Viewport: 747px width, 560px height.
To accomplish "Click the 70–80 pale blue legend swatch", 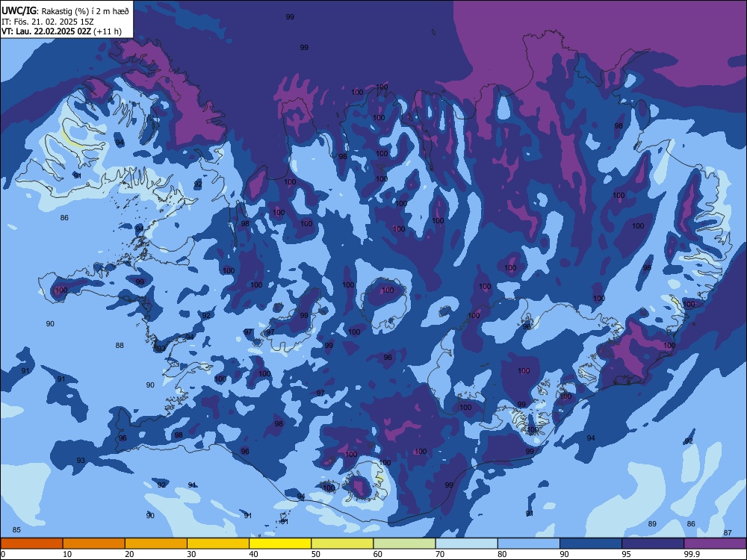I will tap(466, 544).
